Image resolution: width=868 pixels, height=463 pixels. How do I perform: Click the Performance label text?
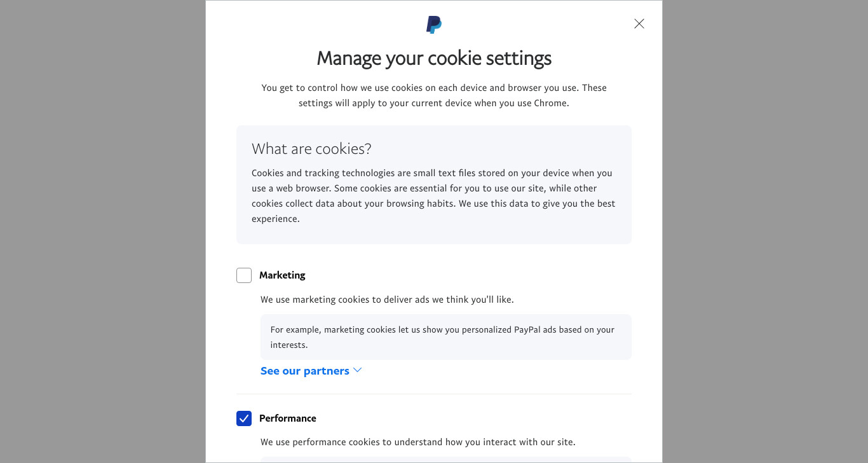coord(288,418)
